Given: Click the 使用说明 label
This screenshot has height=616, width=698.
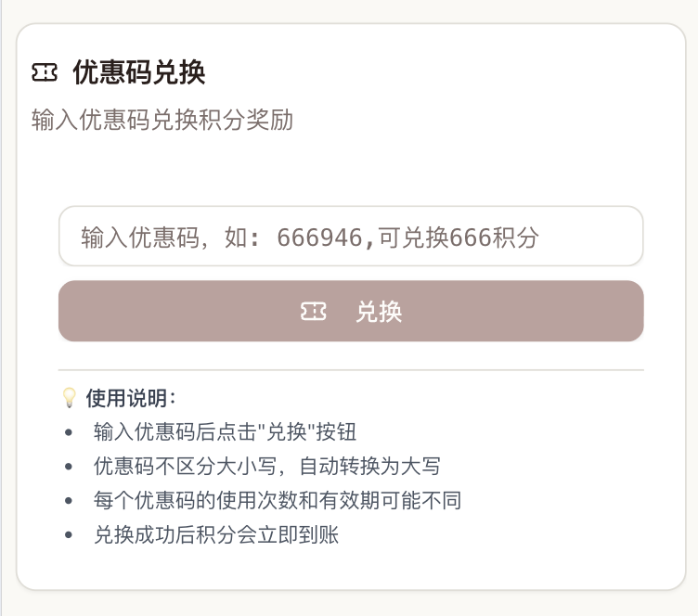Looking at the screenshot, I should tap(130, 398).
